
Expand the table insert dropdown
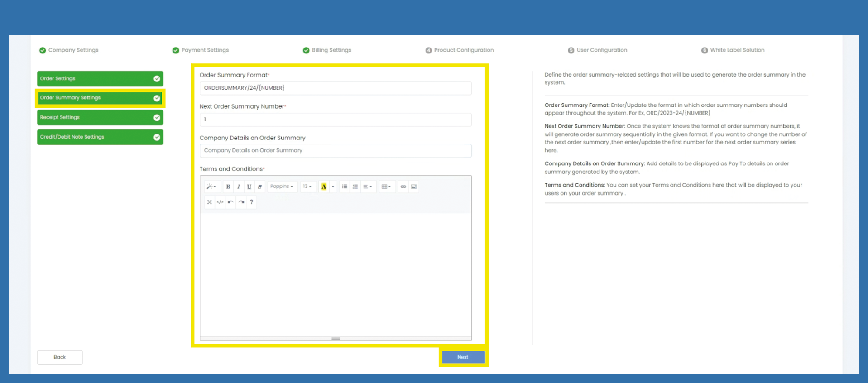pyautogui.click(x=386, y=187)
